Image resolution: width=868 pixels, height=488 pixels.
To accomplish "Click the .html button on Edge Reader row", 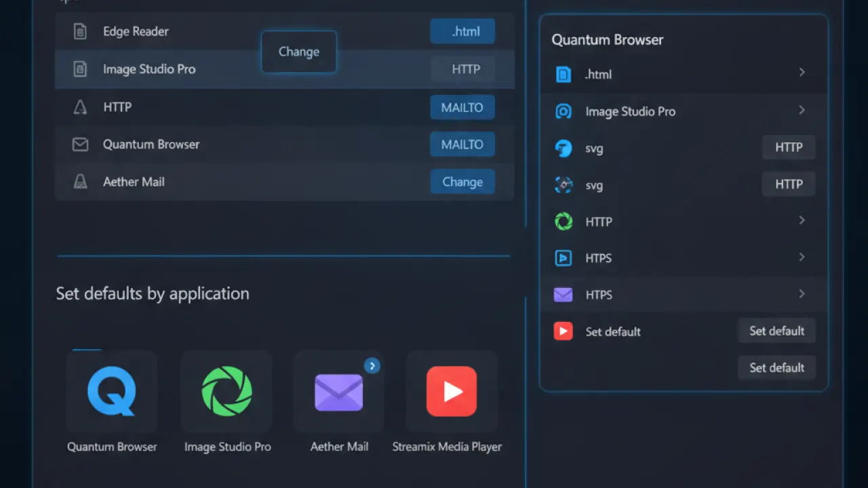I will pyautogui.click(x=462, y=31).
